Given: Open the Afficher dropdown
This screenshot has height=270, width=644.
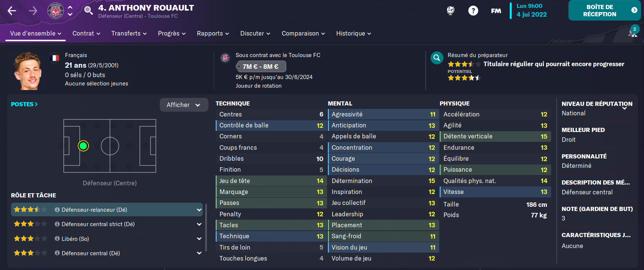Looking at the screenshot, I should [184, 105].
